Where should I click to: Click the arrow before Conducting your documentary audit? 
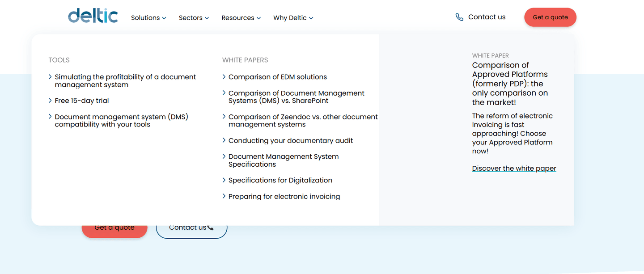click(x=224, y=140)
